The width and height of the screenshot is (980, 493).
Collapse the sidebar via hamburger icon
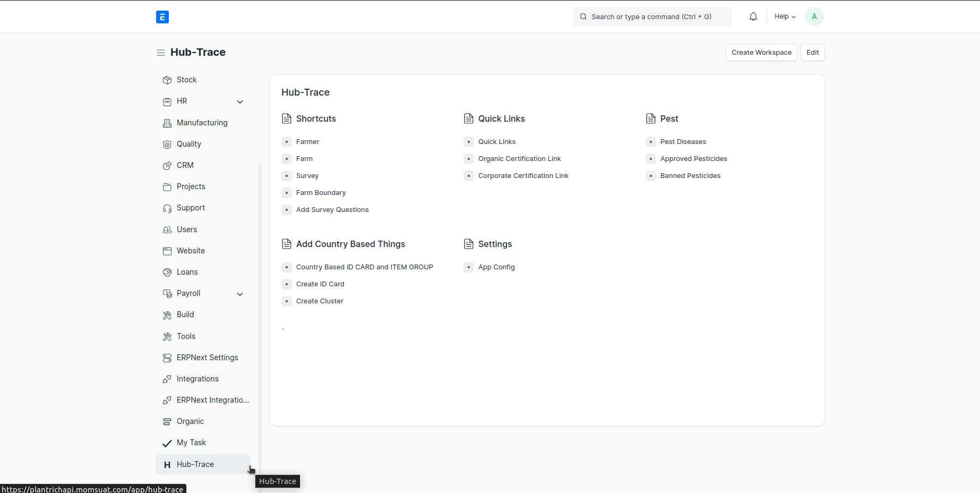(160, 52)
